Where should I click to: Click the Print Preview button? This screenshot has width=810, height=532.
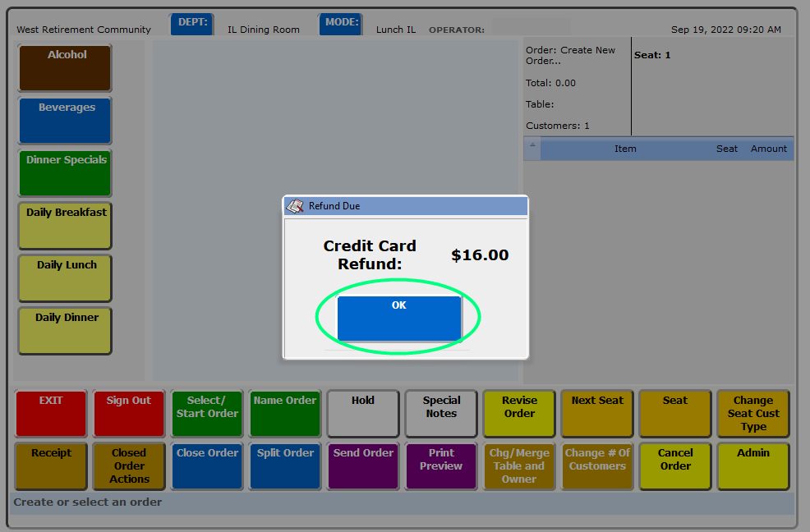[441, 465]
